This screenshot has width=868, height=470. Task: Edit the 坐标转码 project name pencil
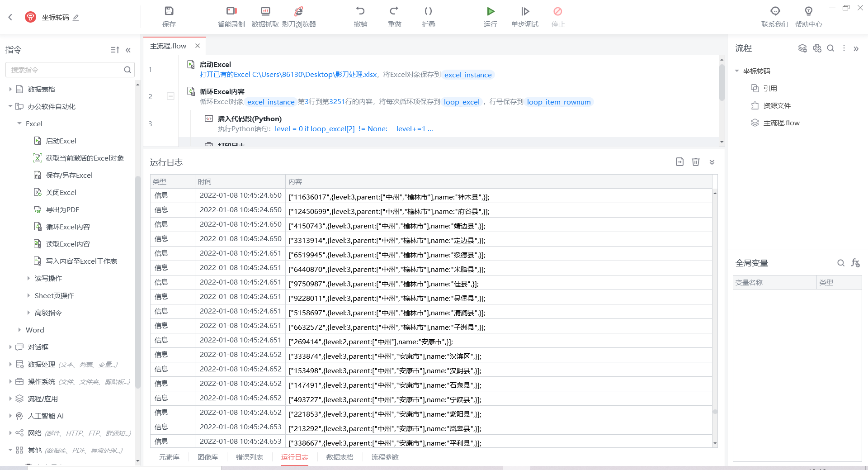point(76,18)
